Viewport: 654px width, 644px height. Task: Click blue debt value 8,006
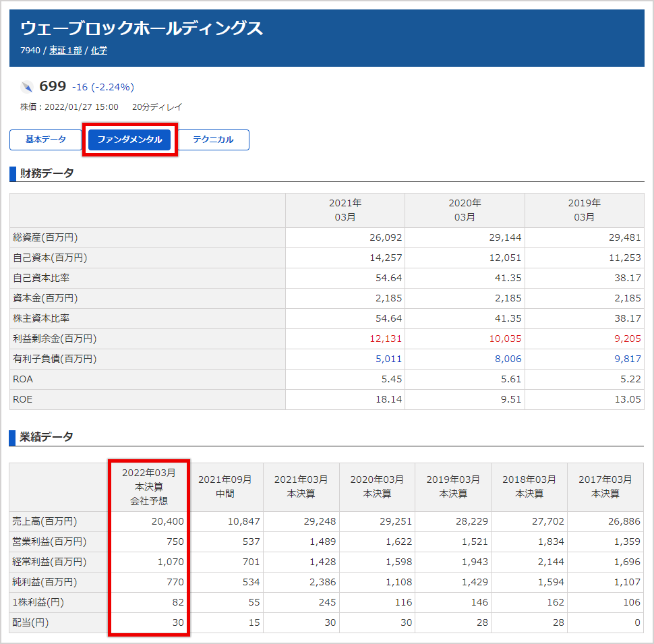pyautogui.click(x=508, y=359)
